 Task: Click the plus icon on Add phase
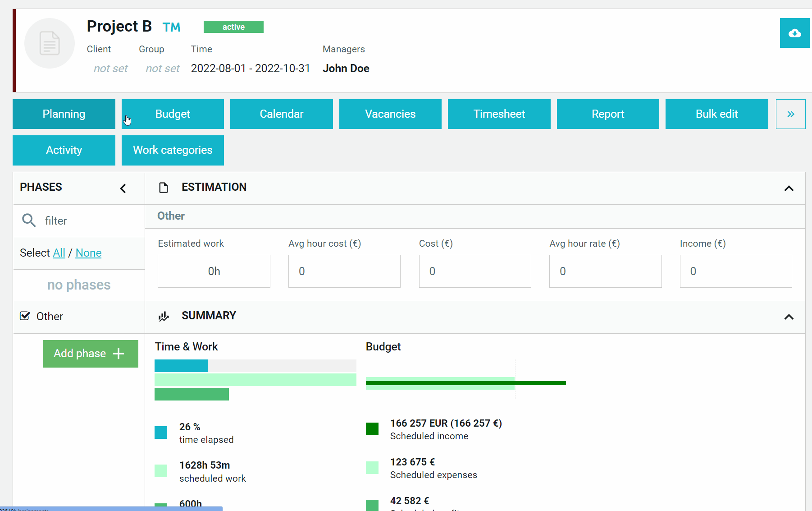coord(119,354)
